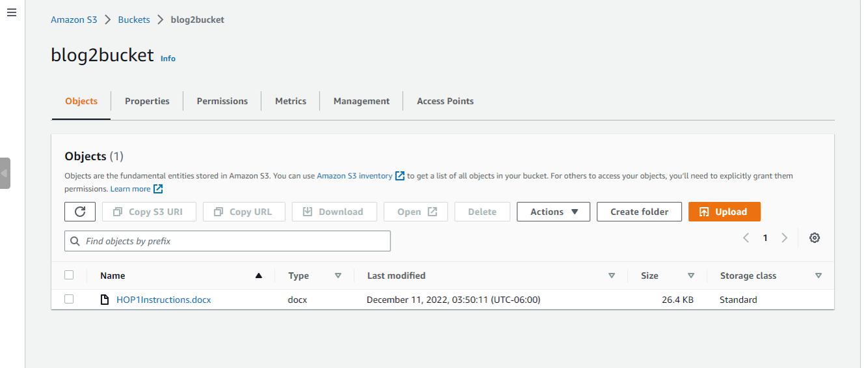Viewport: 868px width, 368px height.
Task: Click the search magnifier icon in prefix field
Action: (75, 241)
